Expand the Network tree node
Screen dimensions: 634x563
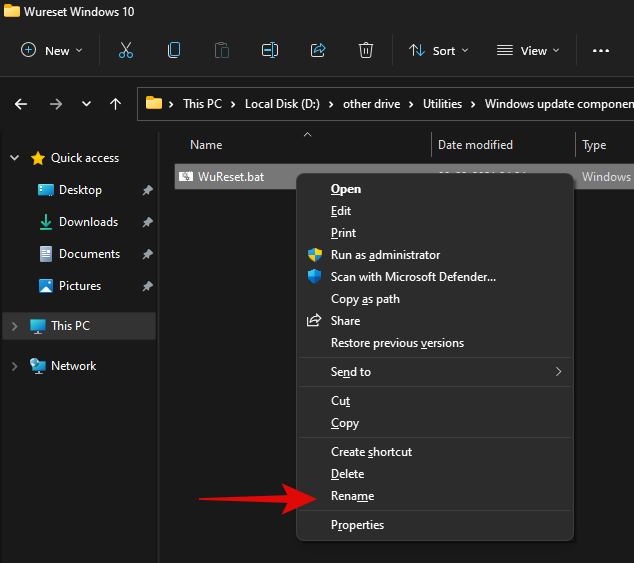[x=14, y=366]
